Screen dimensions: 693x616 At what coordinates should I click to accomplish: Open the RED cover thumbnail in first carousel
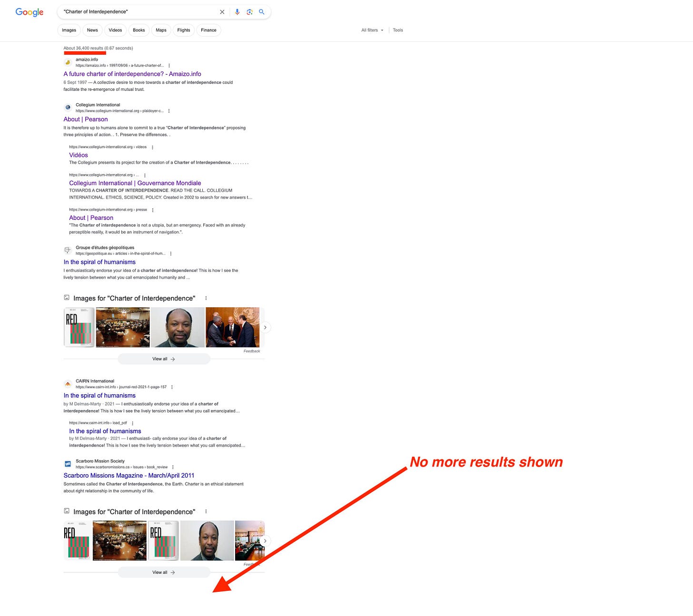coord(79,327)
